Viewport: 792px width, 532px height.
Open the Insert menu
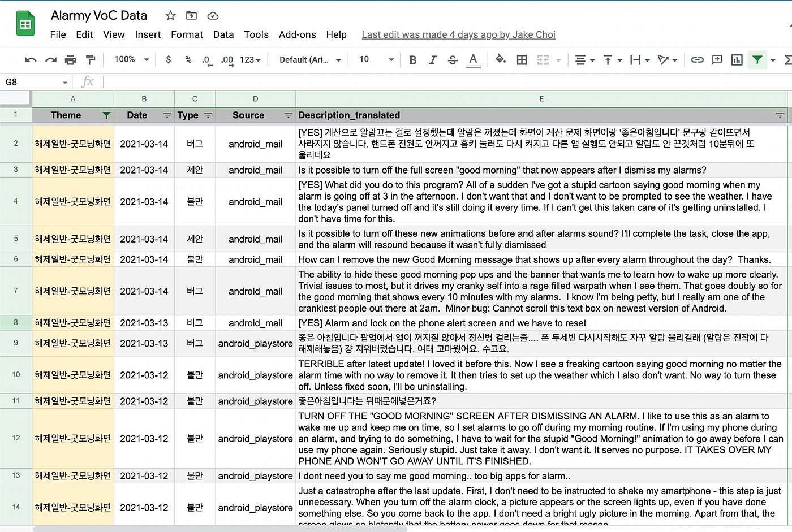[x=148, y=34]
